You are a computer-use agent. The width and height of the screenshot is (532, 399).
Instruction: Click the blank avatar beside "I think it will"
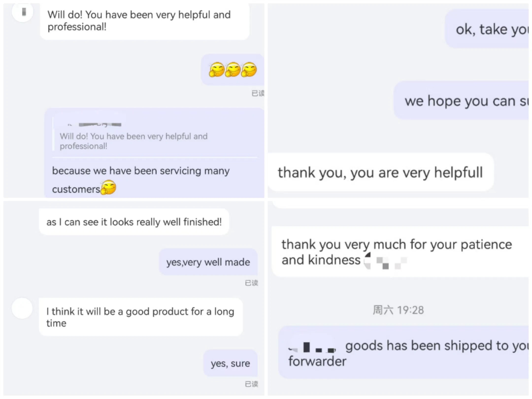22,308
